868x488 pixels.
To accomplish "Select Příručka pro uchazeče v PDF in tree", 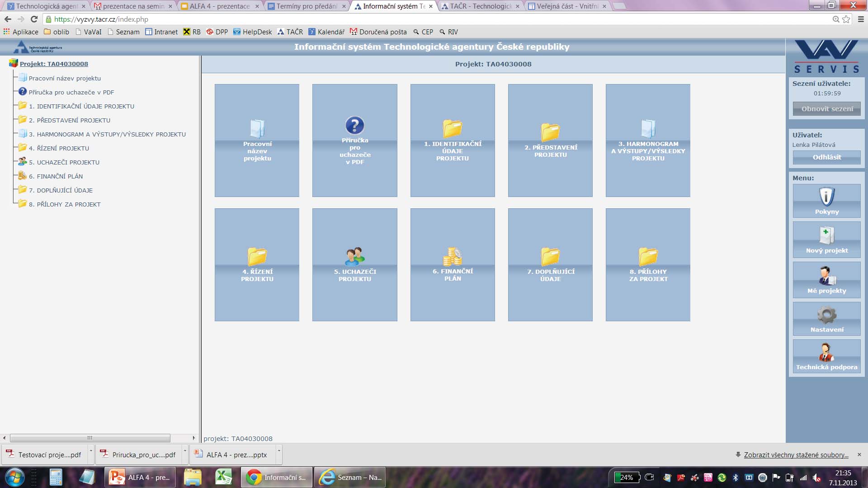I will pos(71,92).
